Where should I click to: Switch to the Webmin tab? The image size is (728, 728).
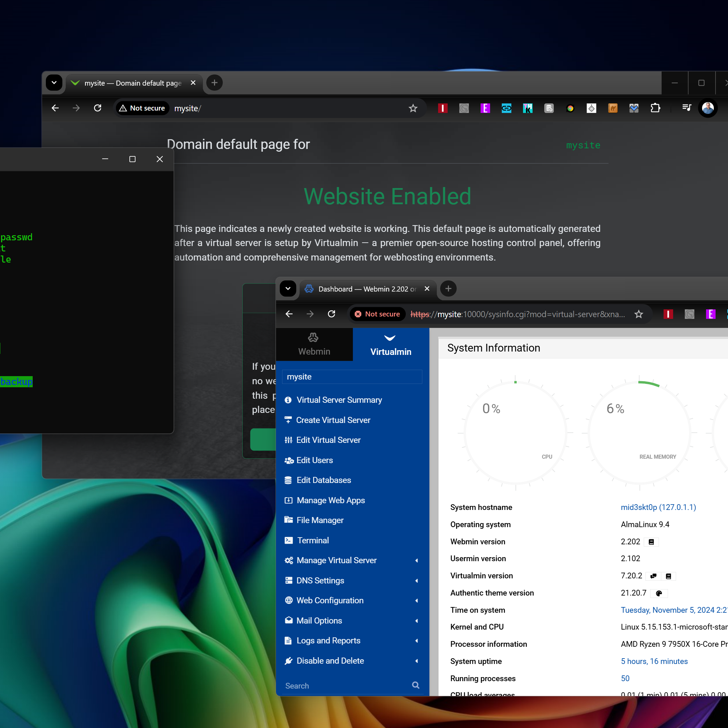point(314,344)
